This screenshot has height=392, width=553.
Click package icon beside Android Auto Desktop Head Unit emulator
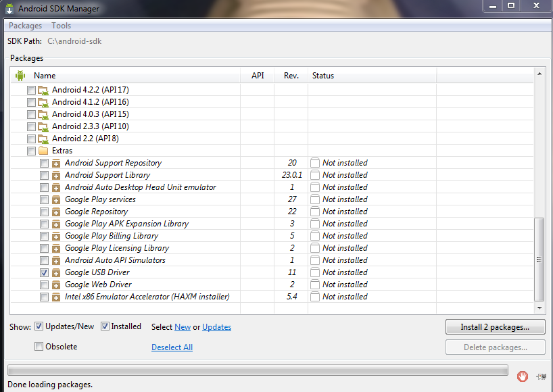[55, 187]
